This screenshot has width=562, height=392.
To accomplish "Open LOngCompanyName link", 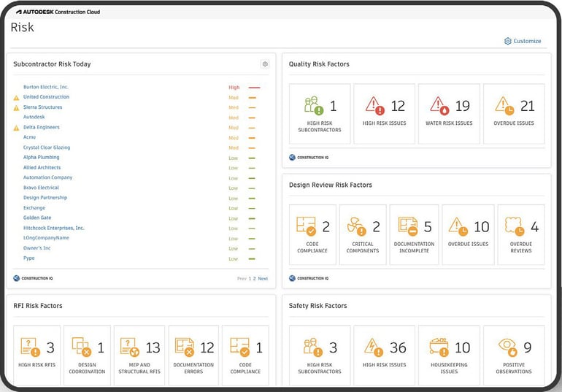I will click(x=46, y=238).
